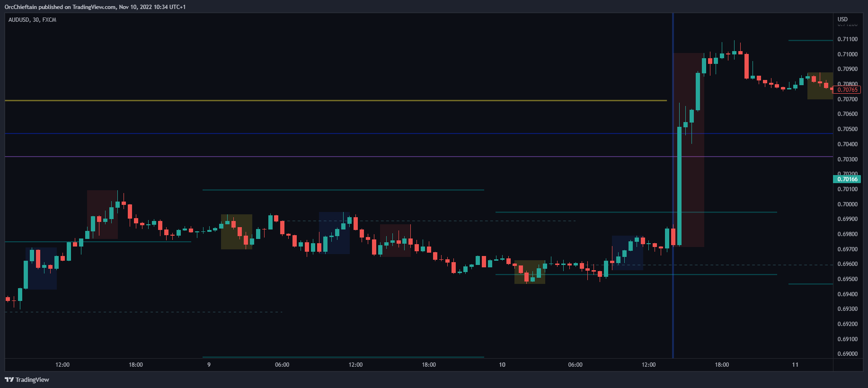Click the tall red shaded box over the spike
This screenshot has height=388, width=868.
click(x=689, y=150)
